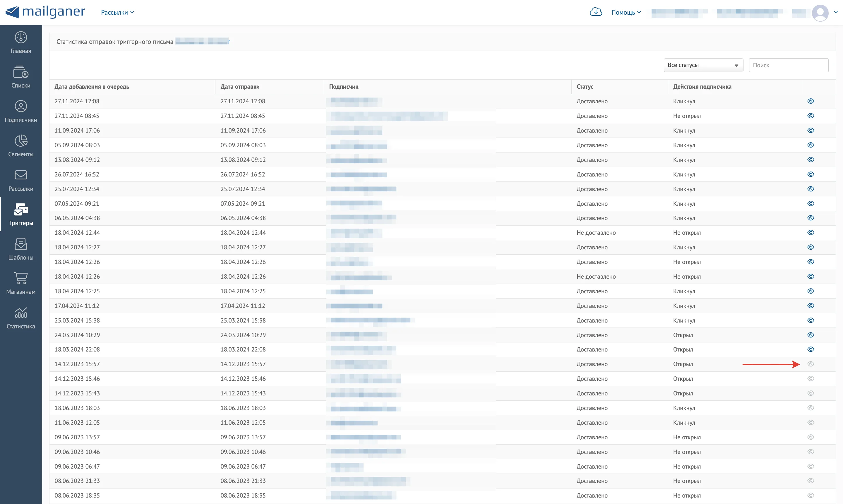This screenshot has width=843, height=504.
Task: Click the cloud download icon in header
Action: coord(596,12)
